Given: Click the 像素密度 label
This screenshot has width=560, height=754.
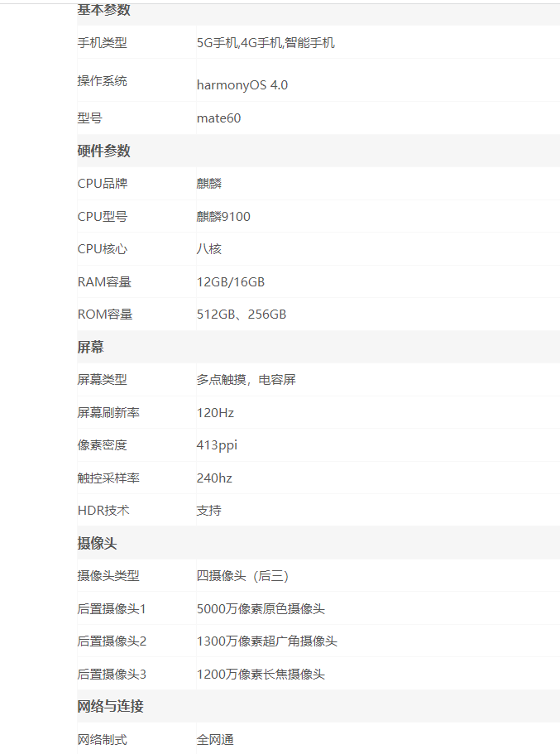Looking at the screenshot, I should tap(103, 444).
